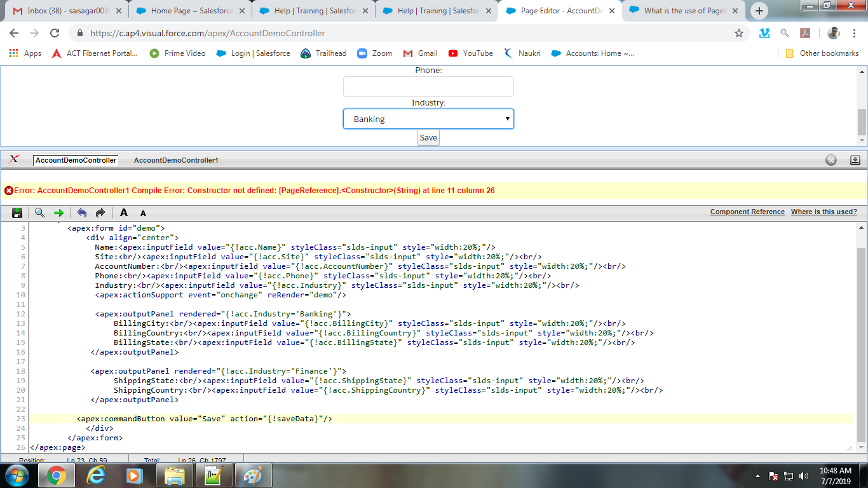Decrease font size with small A icon
Viewport: 868px width, 488px height.
point(143,213)
